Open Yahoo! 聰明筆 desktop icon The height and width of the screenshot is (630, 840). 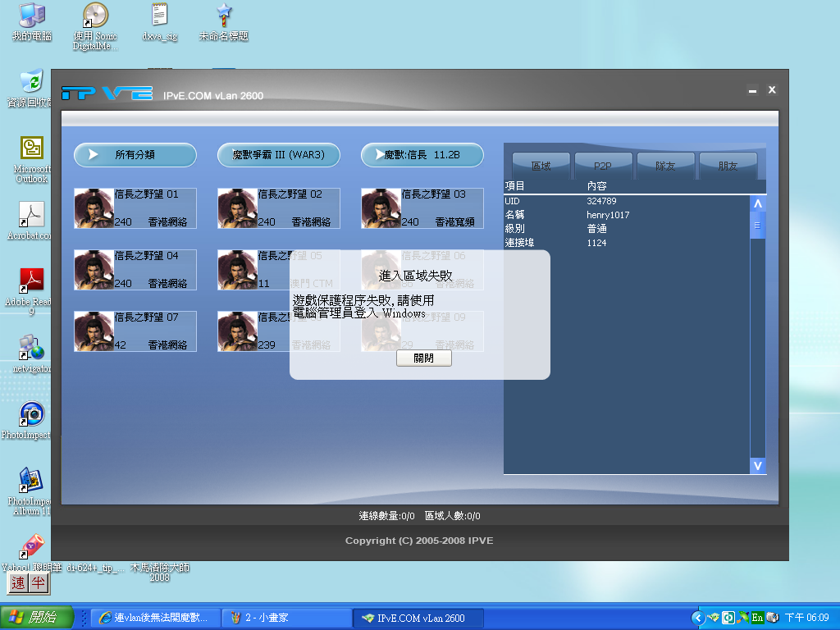pyautogui.click(x=31, y=552)
